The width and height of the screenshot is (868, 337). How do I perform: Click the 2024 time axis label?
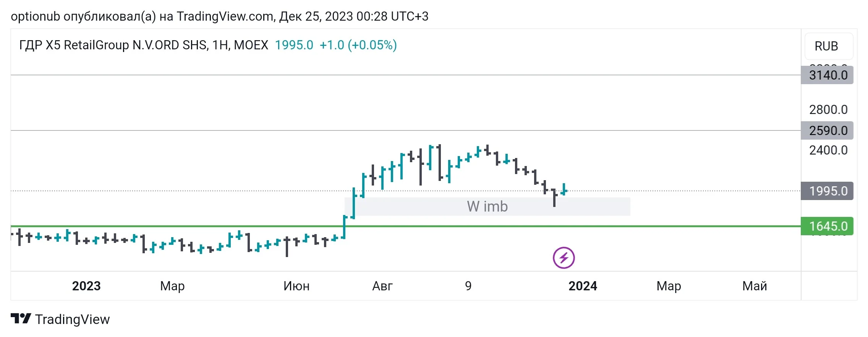[583, 286]
